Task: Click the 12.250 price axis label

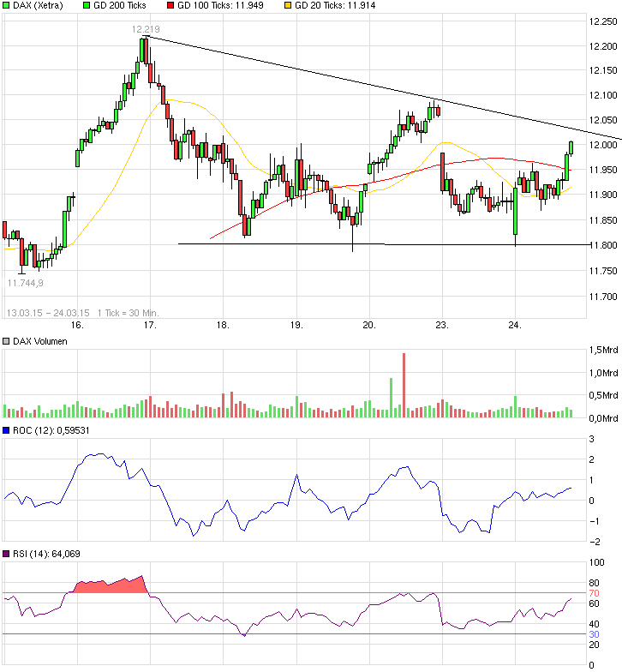Action: tap(603, 21)
